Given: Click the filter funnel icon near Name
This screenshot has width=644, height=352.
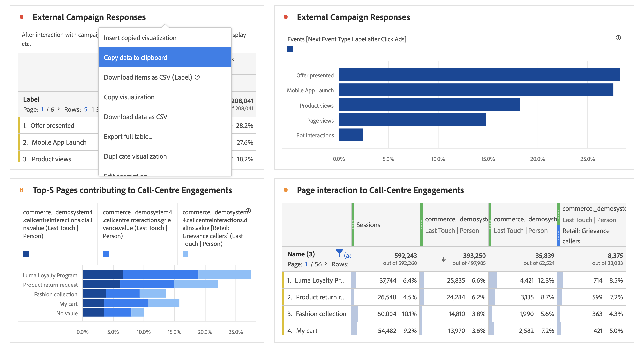Looking at the screenshot, I should pos(339,254).
